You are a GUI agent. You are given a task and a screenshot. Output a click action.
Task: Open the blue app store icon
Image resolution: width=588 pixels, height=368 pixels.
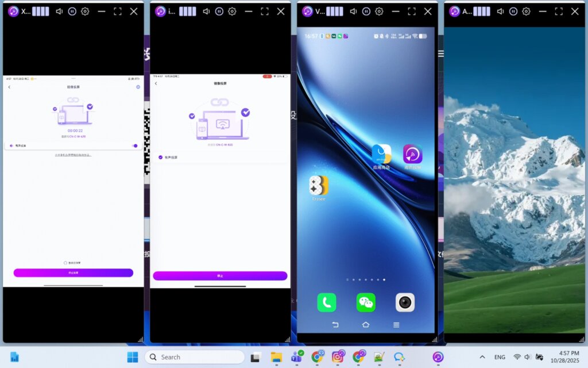381,154
